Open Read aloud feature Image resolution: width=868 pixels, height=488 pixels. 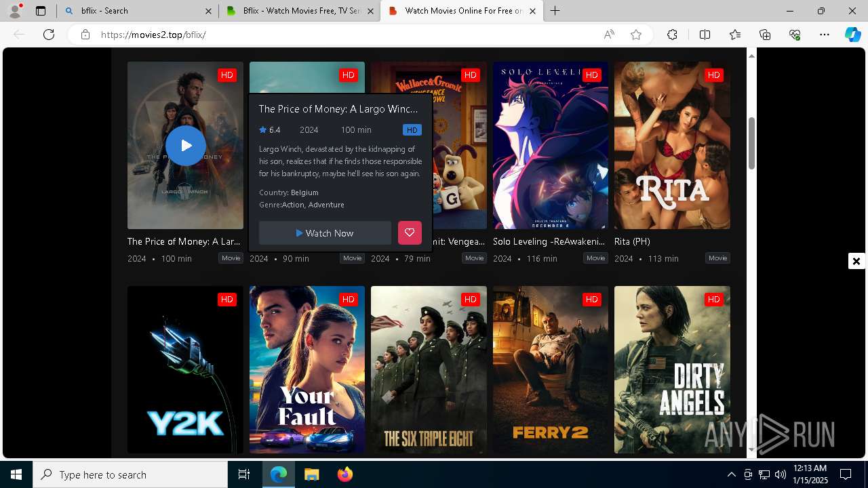click(609, 35)
